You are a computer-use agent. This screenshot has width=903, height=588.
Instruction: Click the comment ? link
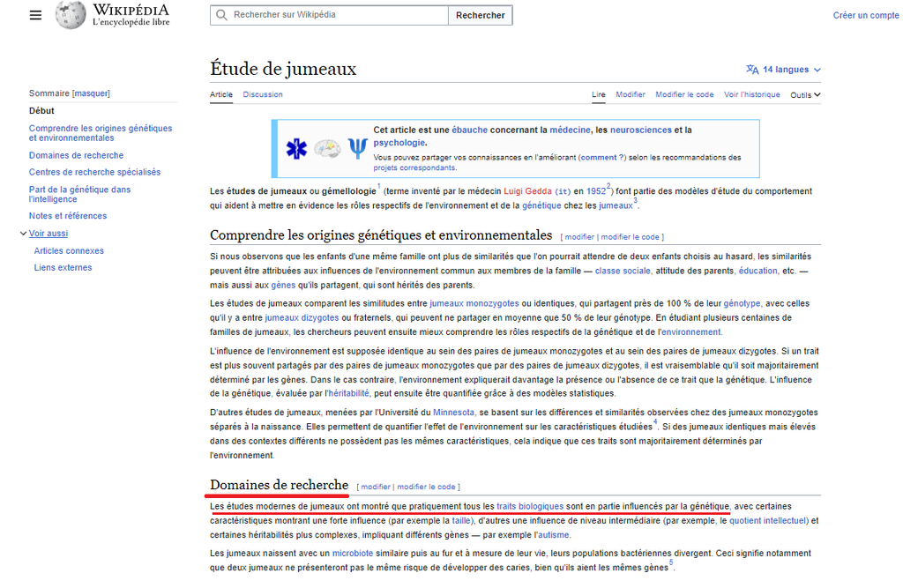[602, 157]
